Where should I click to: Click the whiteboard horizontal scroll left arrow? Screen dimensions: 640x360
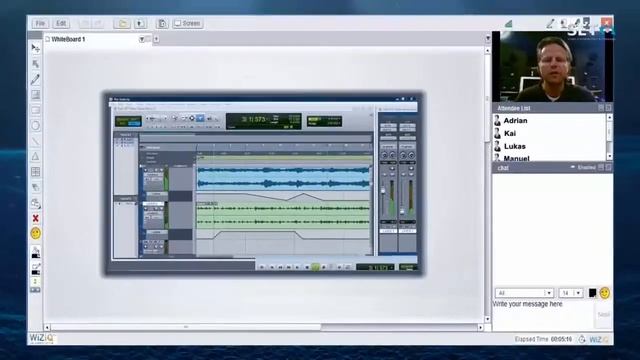pyautogui.click(x=47, y=327)
